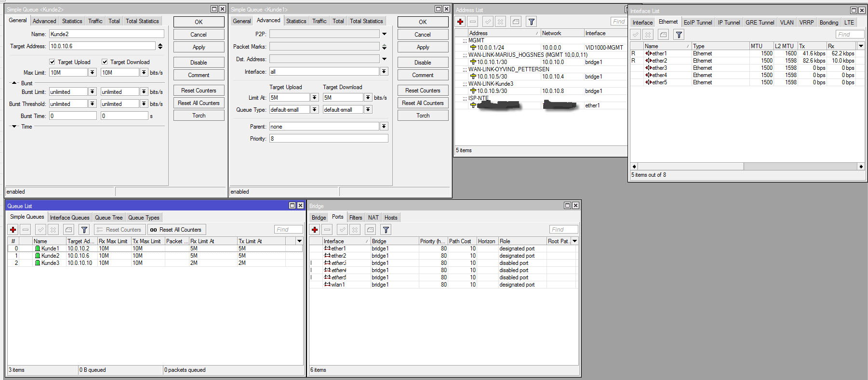Collapse the Burst section
Image resolution: width=868 pixels, height=380 pixels.
(x=14, y=83)
